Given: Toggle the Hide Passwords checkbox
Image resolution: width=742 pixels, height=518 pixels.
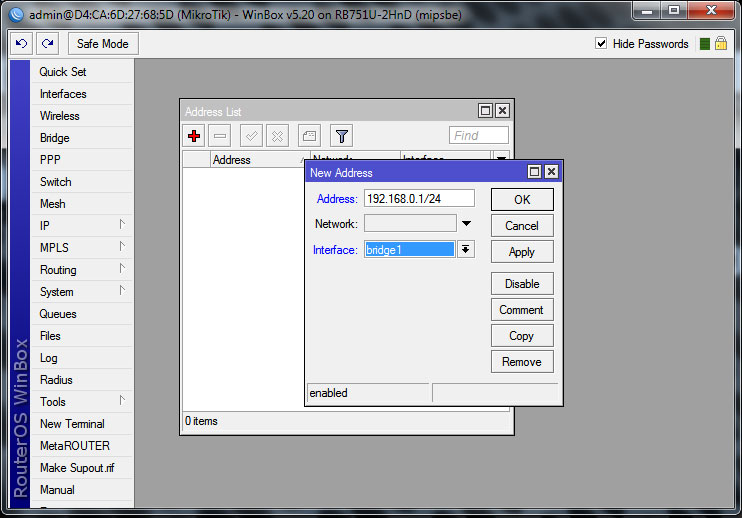Looking at the screenshot, I should pos(601,44).
